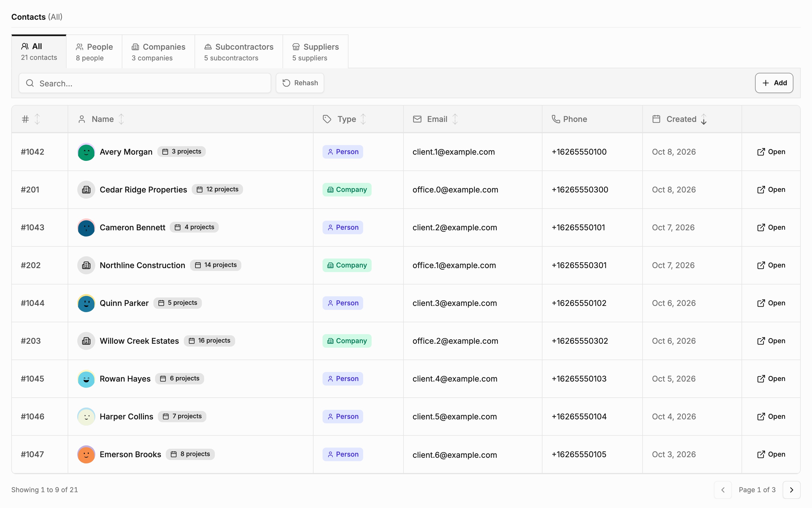Click Cameron Bennett's avatar
812x508 pixels.
click(86, 227)
